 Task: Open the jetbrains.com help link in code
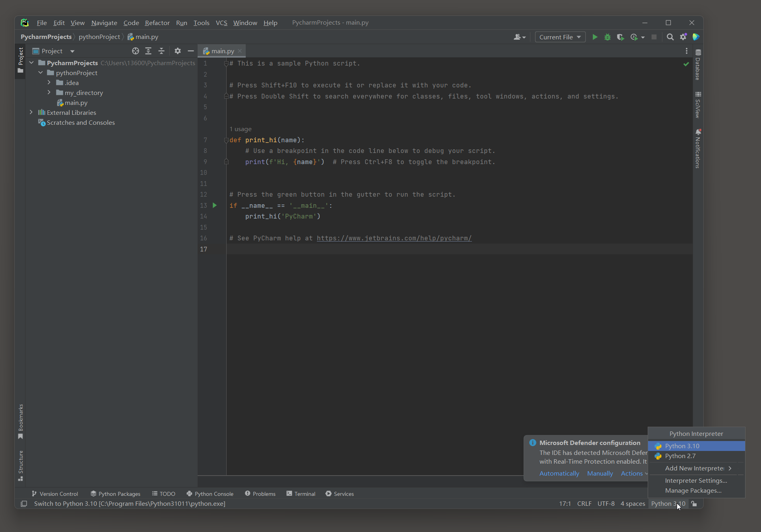tap(394, 238)
